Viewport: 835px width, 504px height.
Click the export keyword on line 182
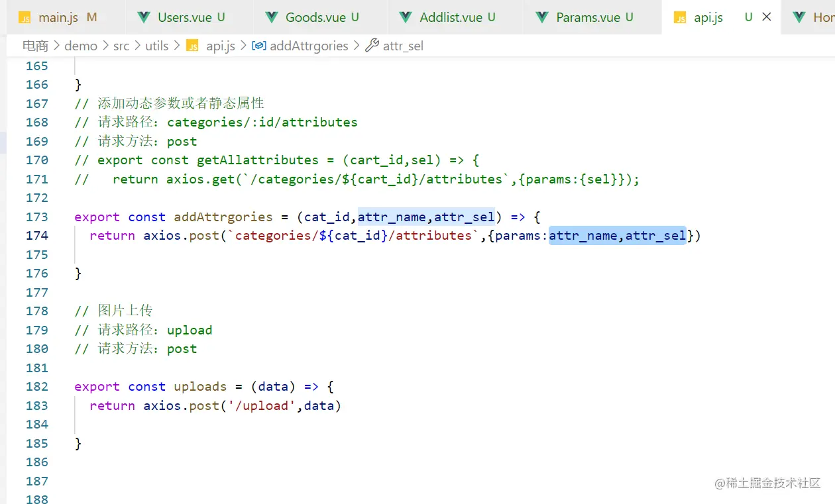coord(97,386)
